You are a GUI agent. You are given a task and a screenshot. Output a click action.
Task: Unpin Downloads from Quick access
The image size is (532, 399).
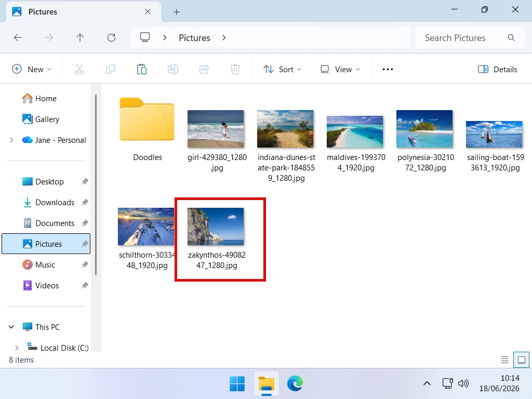pos(85,202)
